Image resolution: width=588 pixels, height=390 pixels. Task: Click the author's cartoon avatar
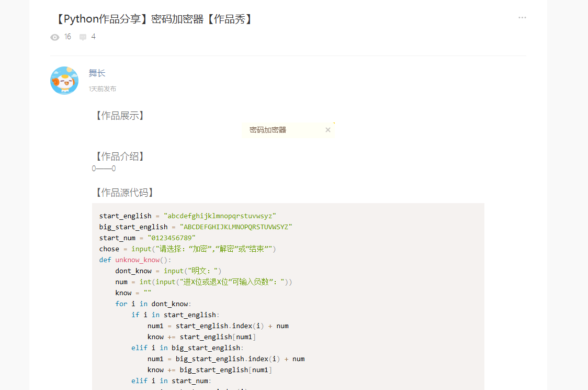(64, 81)
